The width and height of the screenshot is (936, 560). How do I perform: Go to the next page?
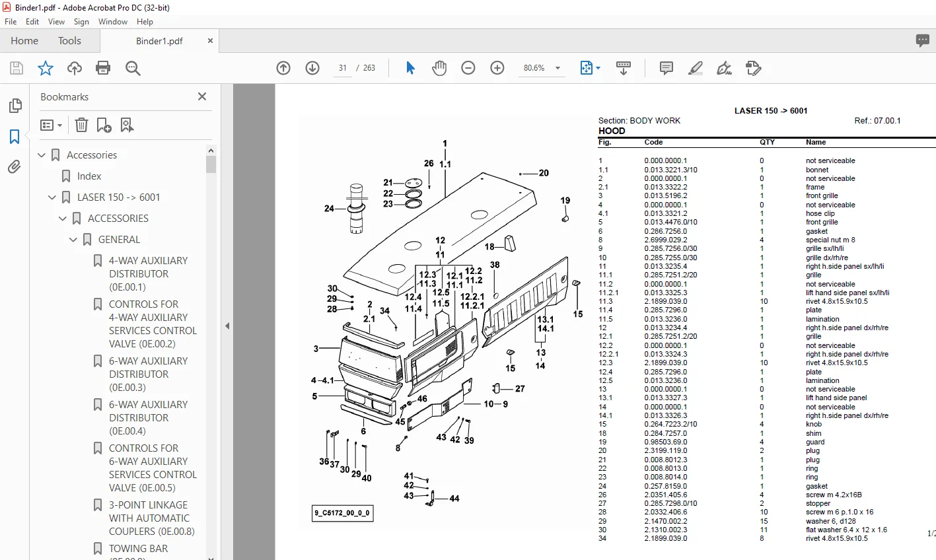point(312,68)
